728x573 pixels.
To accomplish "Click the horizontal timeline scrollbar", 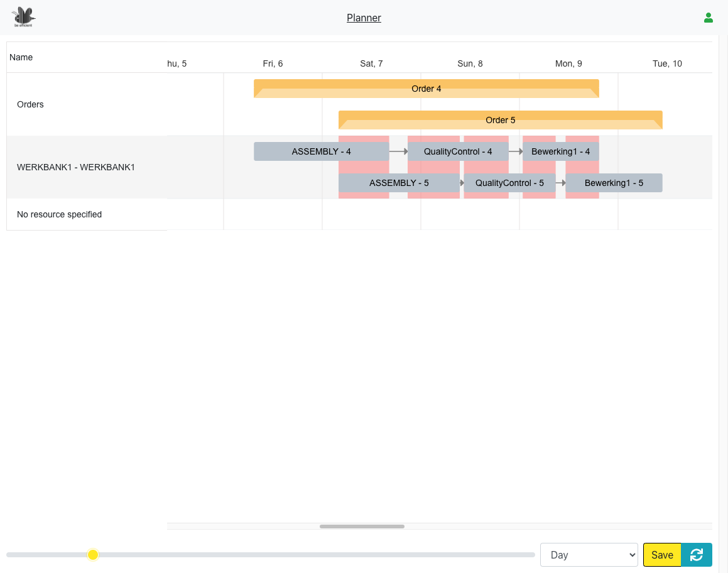I will [362, 527].
